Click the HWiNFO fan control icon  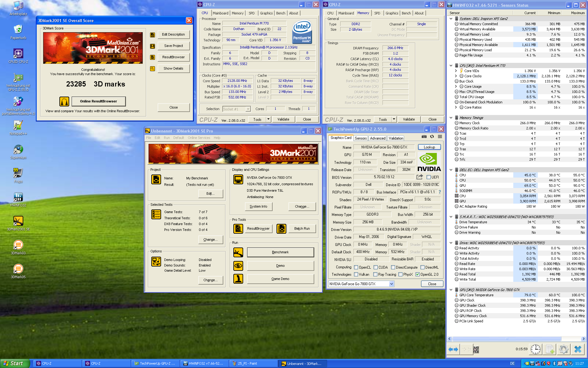476,349
